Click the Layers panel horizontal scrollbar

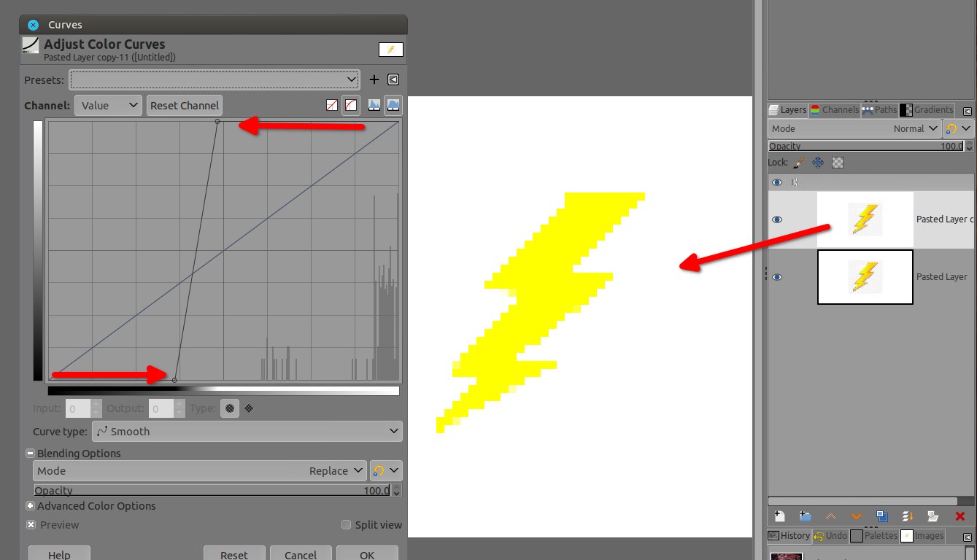tap(862, 501)
